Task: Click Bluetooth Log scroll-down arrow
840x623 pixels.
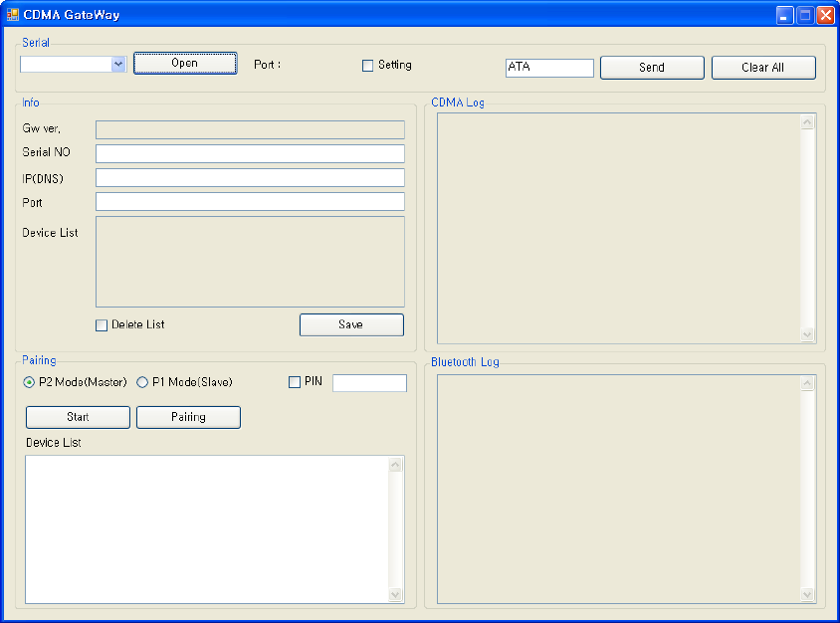Action: click(807, 594)
